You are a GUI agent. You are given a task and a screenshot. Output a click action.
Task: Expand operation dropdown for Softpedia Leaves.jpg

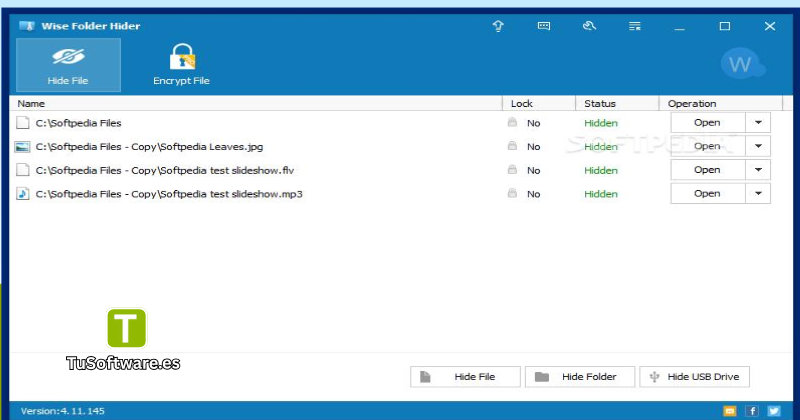pos(758,146)
